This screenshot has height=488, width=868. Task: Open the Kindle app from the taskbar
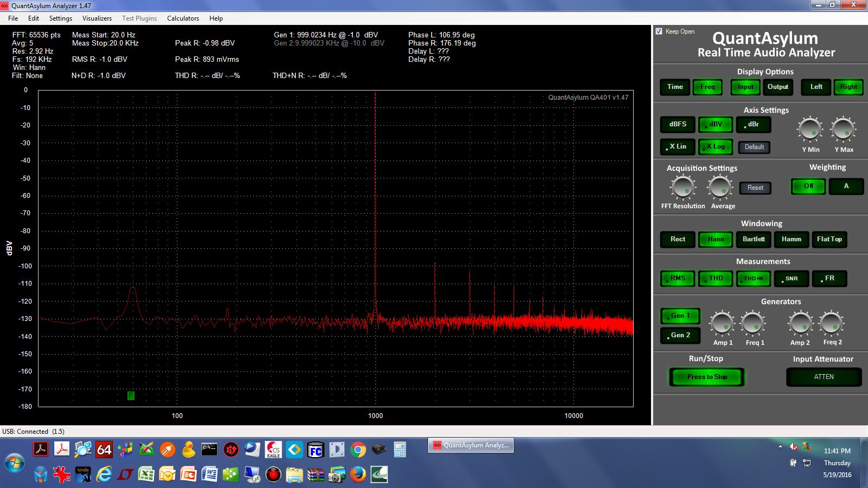tap(83, 474)
